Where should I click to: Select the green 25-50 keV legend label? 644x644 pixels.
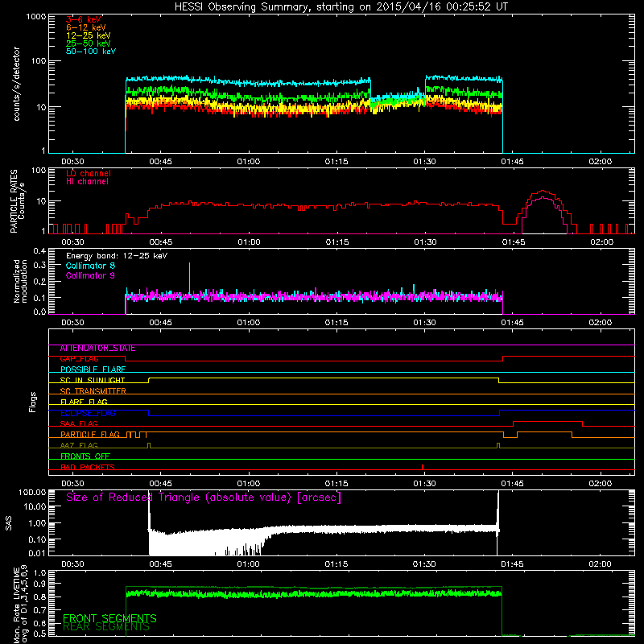89,43
